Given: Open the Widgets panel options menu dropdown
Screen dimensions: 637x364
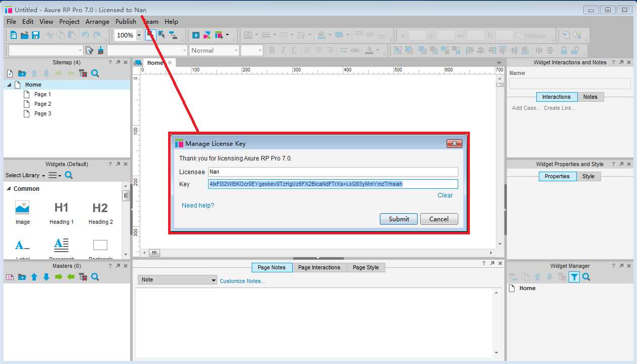Looking at the screenshot, I should (55, 175).
